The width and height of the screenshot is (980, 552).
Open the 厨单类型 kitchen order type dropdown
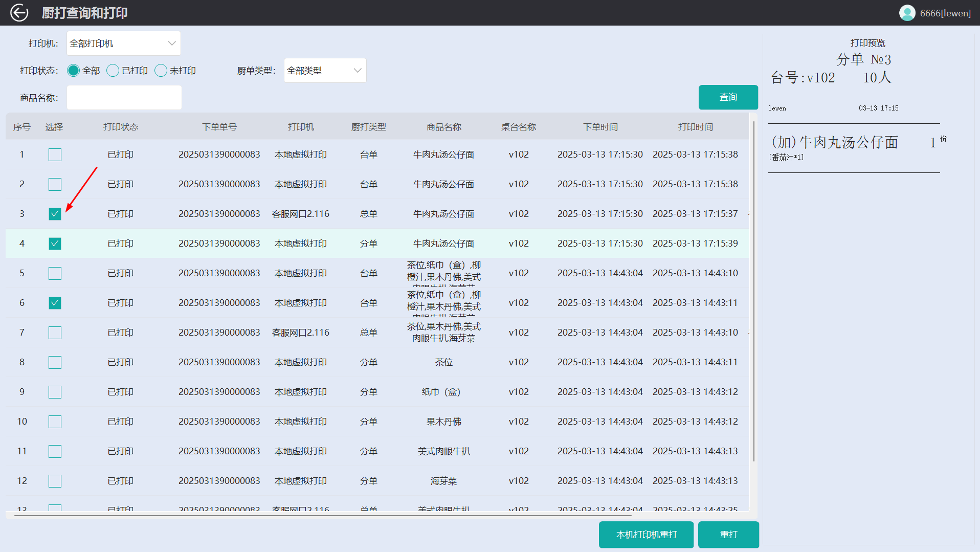(324, 70)
